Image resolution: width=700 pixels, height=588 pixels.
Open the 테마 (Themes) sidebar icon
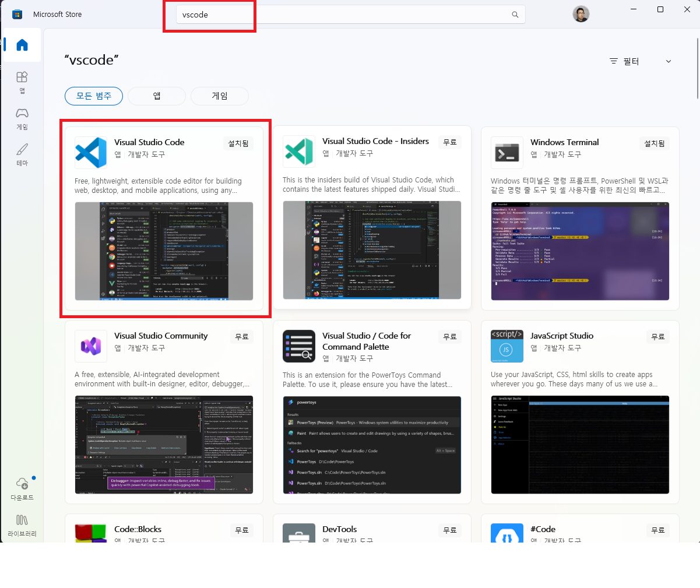pyautogui.click(x=22, y=154)
